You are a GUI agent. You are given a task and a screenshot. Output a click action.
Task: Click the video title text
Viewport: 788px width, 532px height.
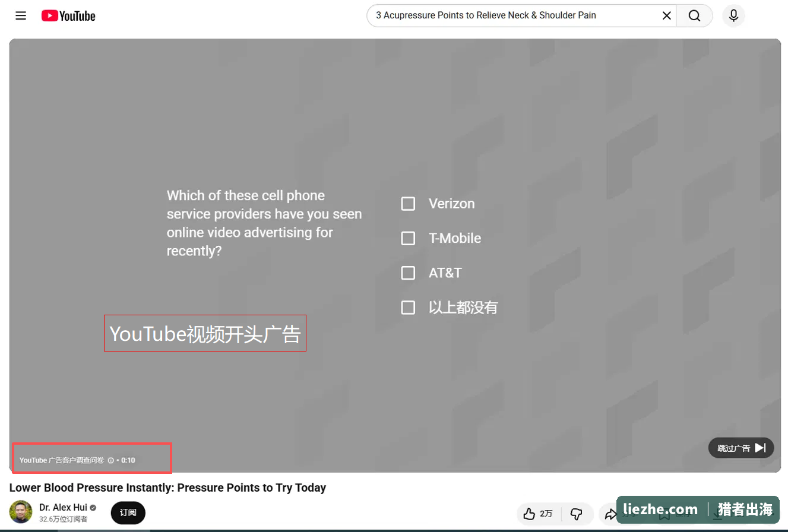168,488
